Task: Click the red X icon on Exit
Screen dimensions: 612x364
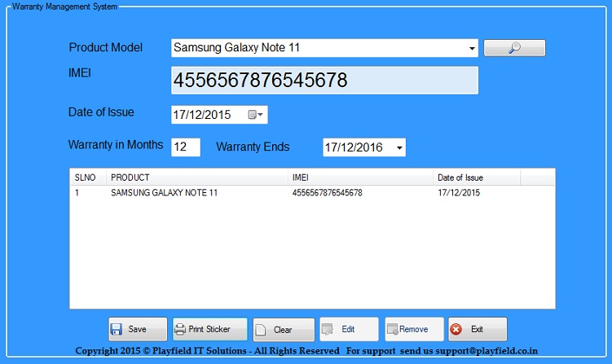Action: 456,330
